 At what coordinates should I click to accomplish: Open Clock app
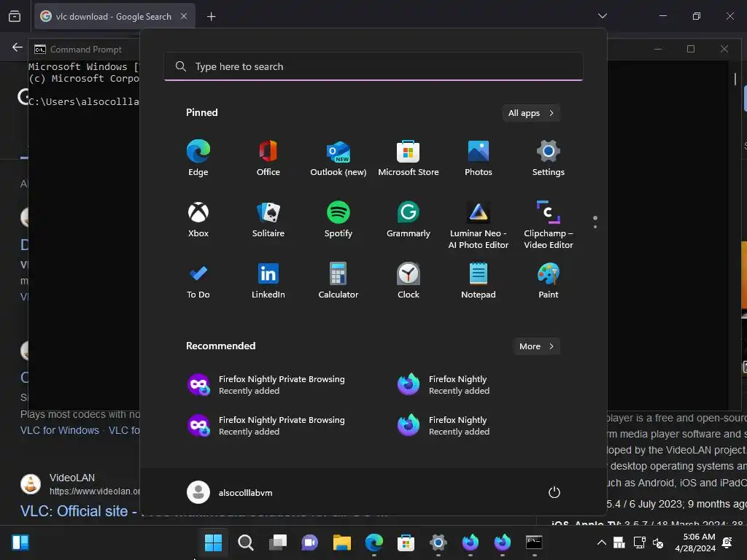tap(409, 281)
